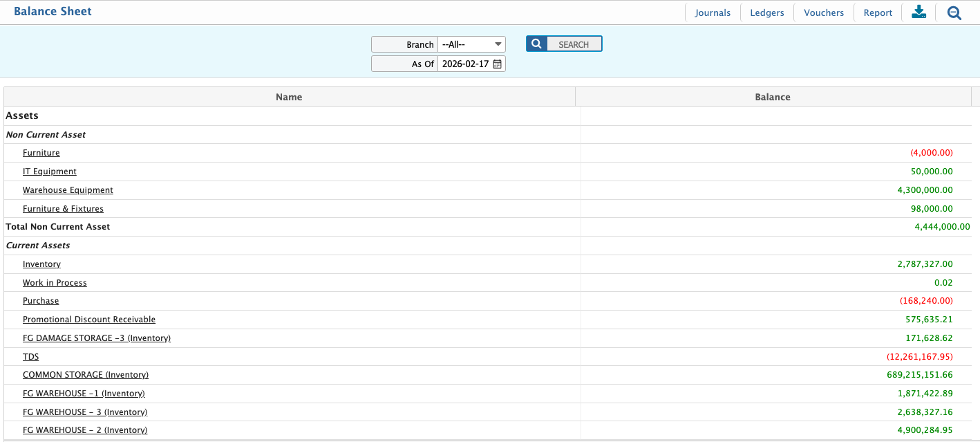This screenshot has width=980, height=442.
Task: View the TDS ledger link
Action: pyautogui.click(x=30, y=356)
